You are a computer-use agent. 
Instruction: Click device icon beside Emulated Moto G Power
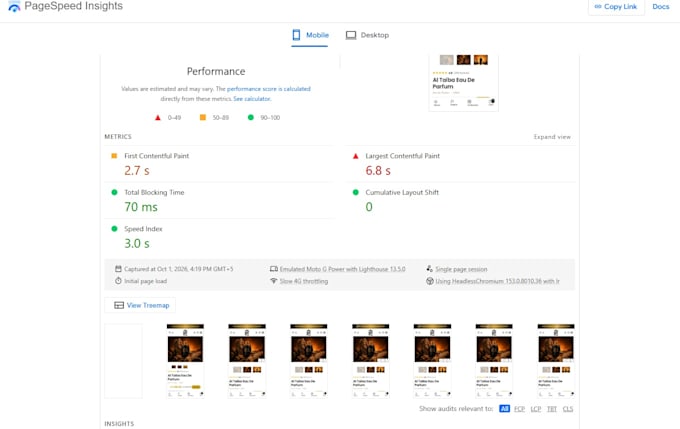click(x=274, y=269)
